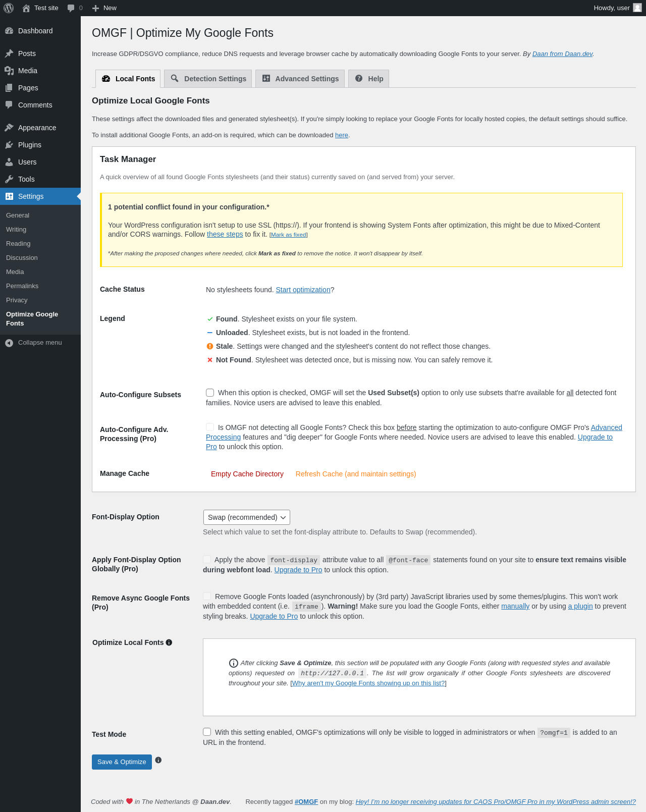Screen dimensions: 646x812
Task: Click the user avatar in admin bar
Action: tap(637, 8)
